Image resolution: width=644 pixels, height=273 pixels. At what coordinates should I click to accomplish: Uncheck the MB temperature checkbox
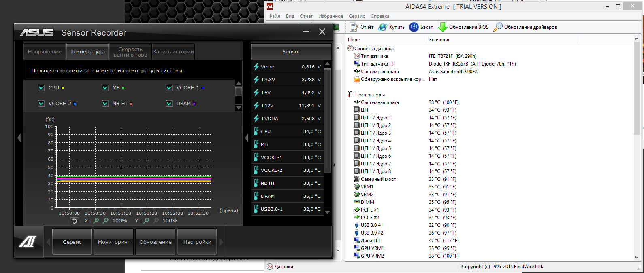[105, 88]
